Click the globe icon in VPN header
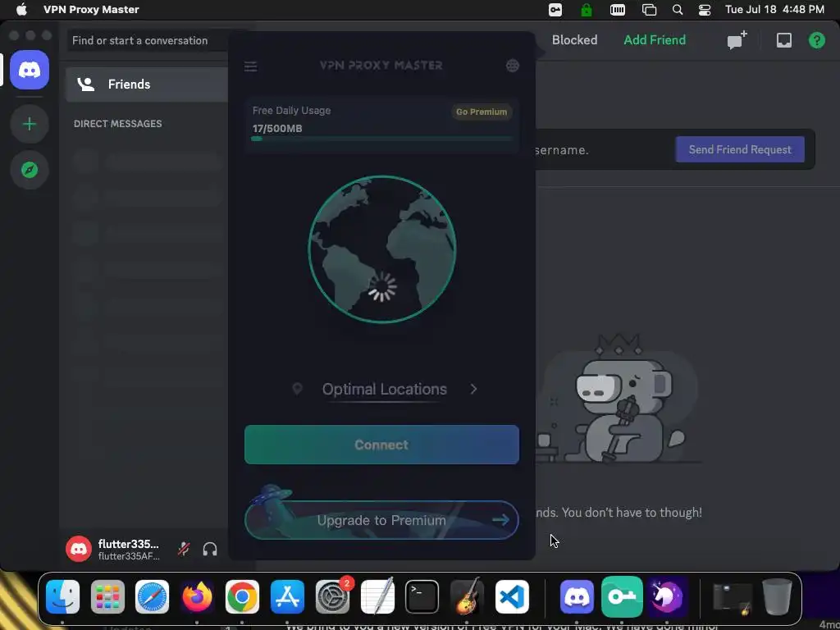840x630 pixels. [513, 66]
